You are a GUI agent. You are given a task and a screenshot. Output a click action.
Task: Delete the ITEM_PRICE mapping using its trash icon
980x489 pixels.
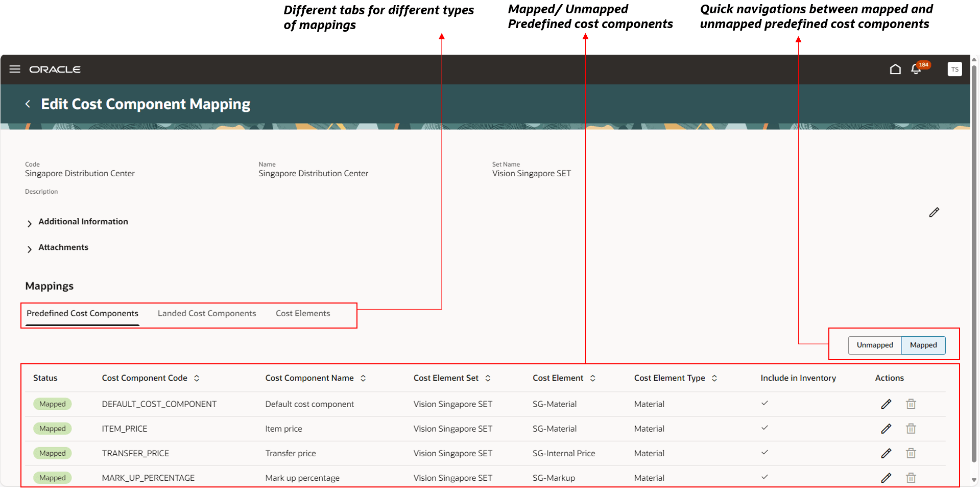[x=911, y=428]
